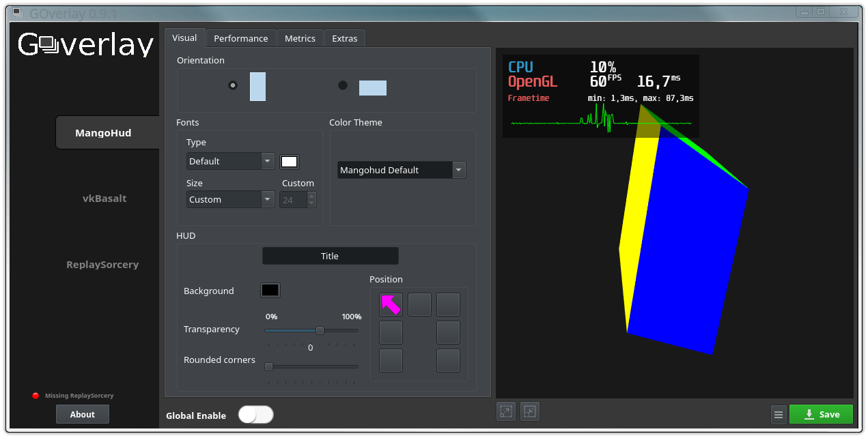Open the font Type dropdown
This screenshot has width=868, height=438.
pyautogui.click(x=230, y=161)
